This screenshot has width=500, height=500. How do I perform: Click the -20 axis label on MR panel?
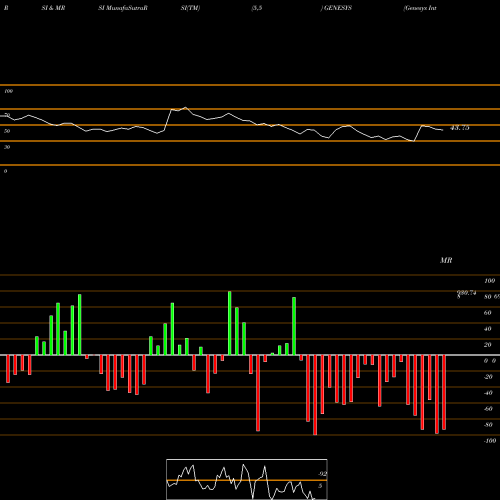[488, 377]
